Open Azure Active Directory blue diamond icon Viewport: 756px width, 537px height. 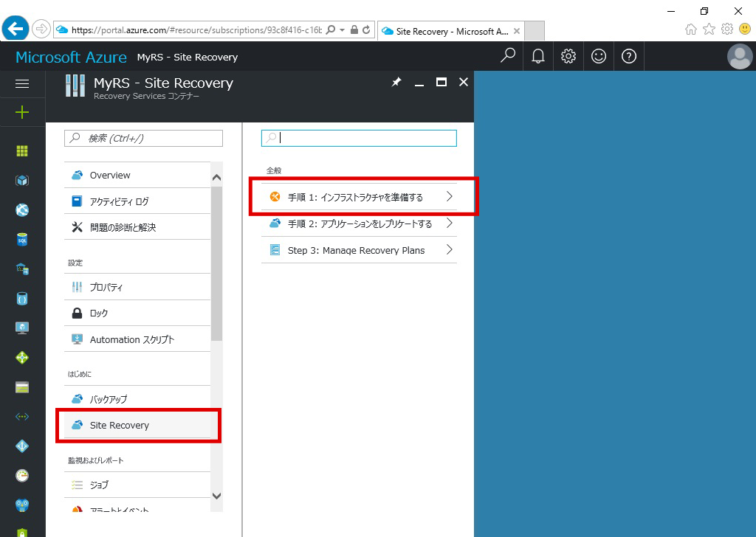pyautogui.click(x=22, y=446)
